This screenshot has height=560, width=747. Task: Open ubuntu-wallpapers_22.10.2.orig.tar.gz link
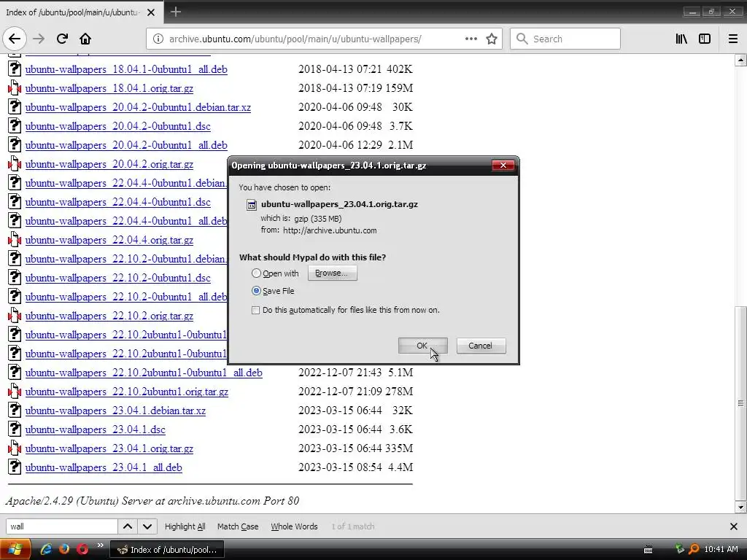(x=109, y=316)
